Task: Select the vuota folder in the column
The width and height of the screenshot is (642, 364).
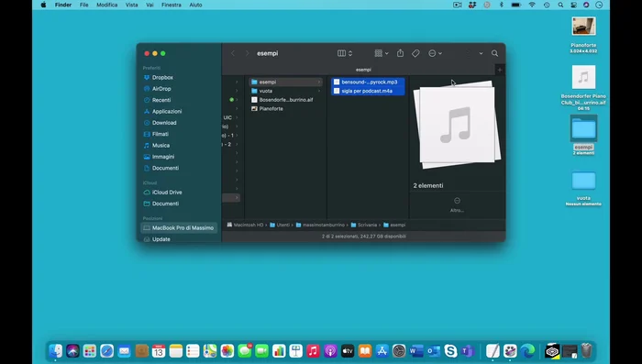Action: tap(285, 91)
